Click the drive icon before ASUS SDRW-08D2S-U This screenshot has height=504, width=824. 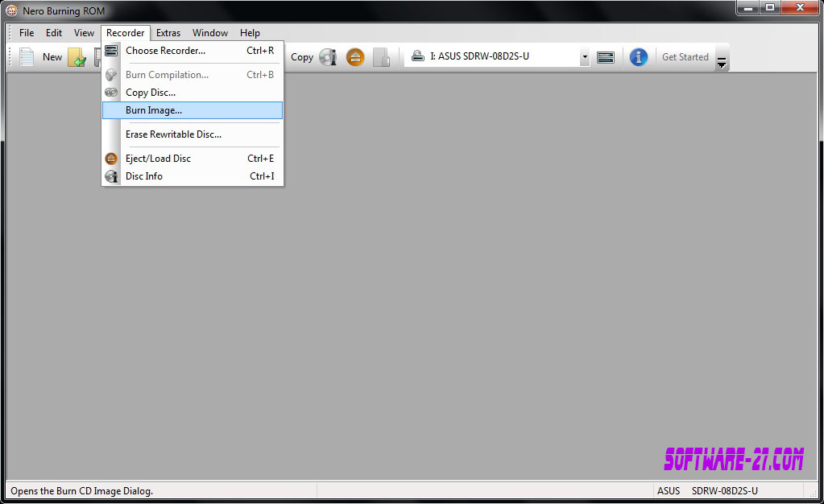[418, 56]
